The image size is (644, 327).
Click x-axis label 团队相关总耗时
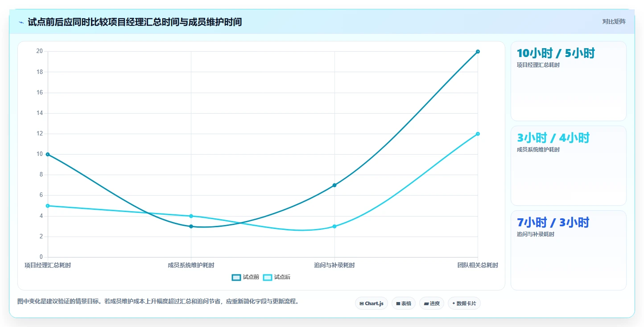click(478, 265)
